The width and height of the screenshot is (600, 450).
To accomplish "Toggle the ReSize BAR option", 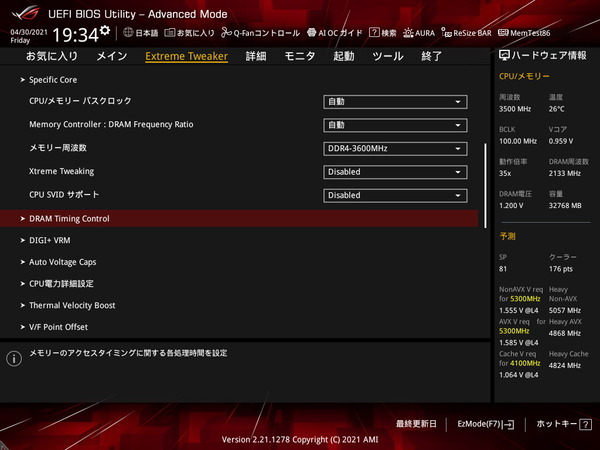I will pos(467,32).
